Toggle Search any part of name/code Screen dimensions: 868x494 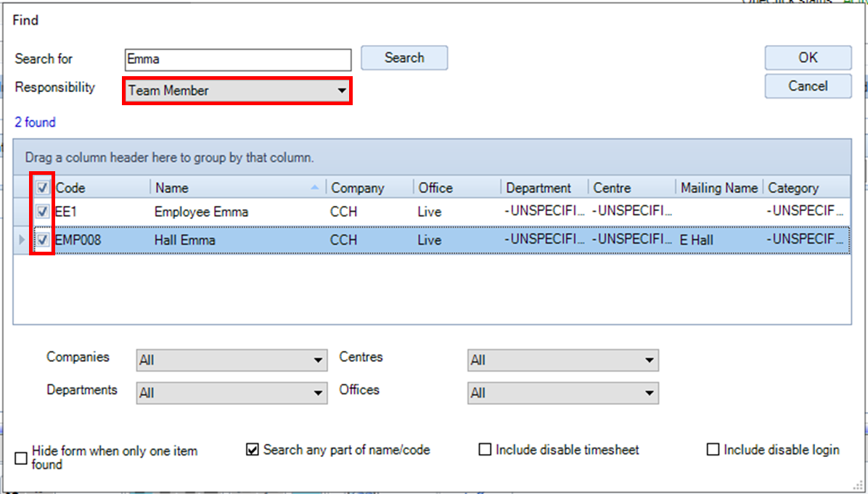click(x=252, y=450)
